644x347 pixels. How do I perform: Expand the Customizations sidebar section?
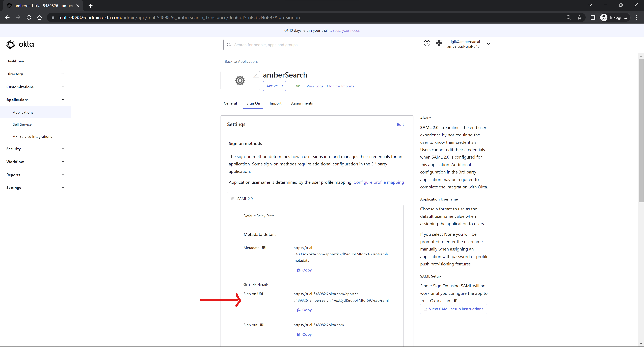pos(36,87)
